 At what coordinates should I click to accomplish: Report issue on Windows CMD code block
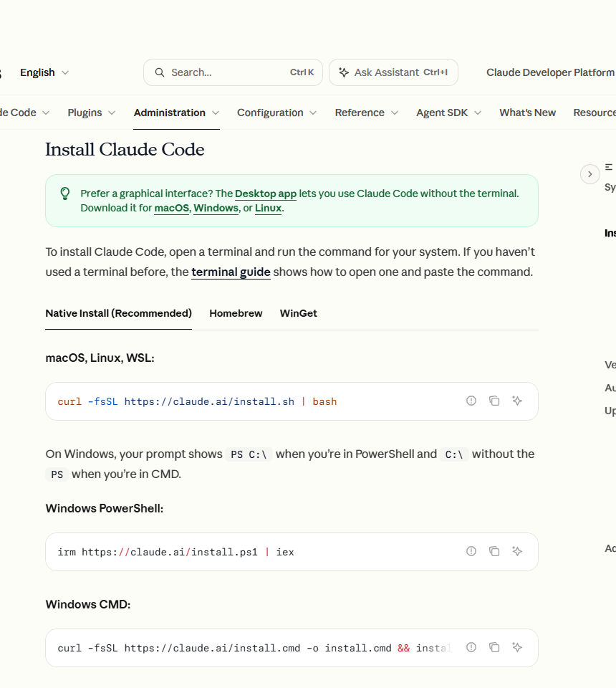tap(471, 647)
